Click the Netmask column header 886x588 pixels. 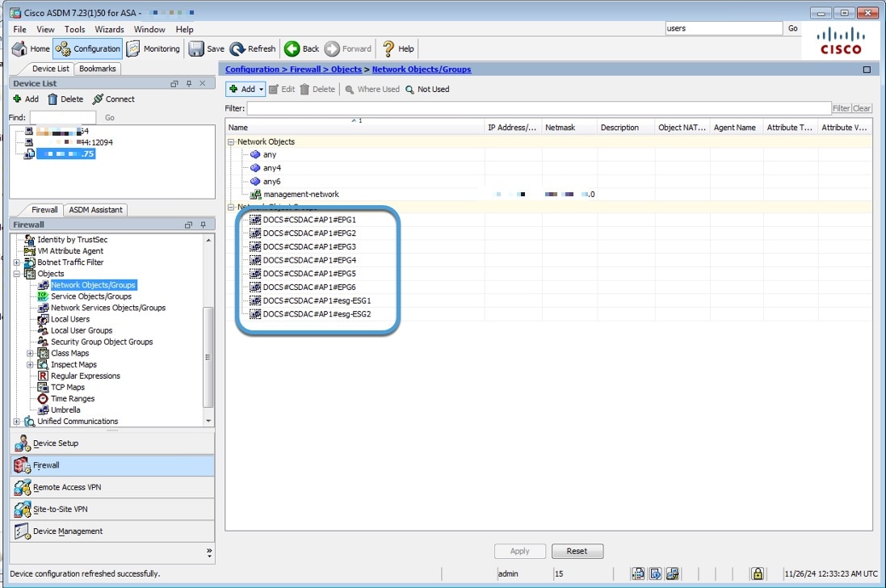click(569, 127)
